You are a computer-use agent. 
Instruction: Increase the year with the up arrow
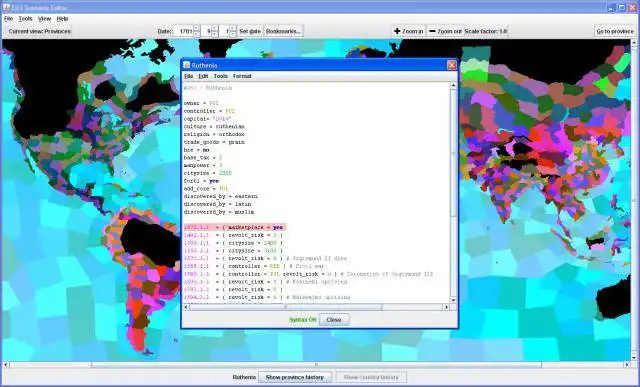(x=196, y=28)
